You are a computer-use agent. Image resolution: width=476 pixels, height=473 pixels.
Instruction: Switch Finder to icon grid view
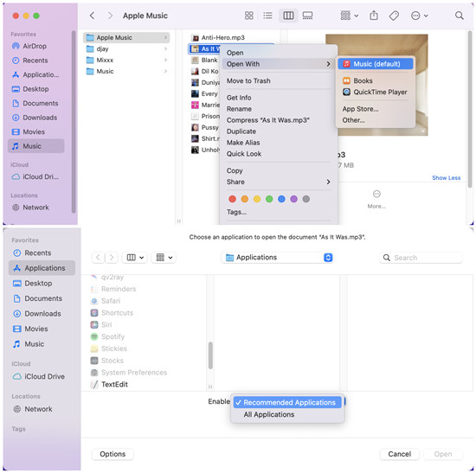249,16
